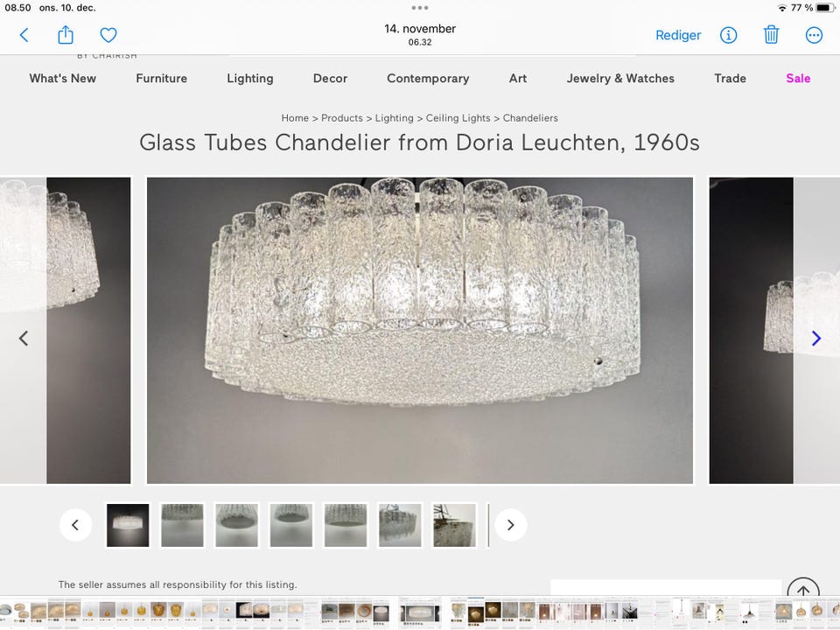Tap the scroll-to-top arrow circle
Viewport: 840px width, 630px height.
pos(803,588)
